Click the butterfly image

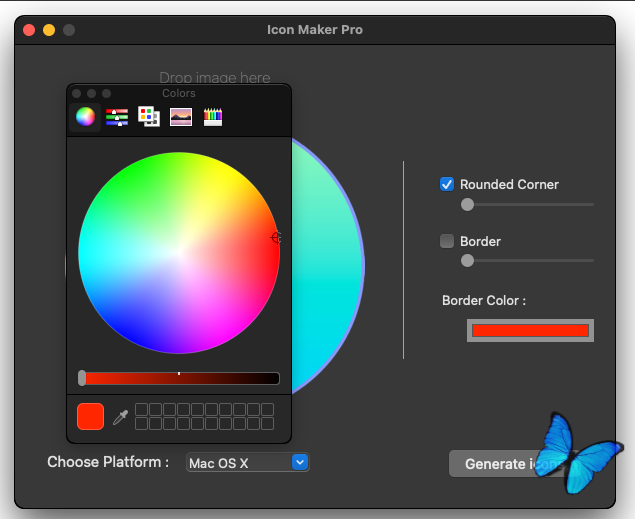pyautogui.click(x=579, y=455)
